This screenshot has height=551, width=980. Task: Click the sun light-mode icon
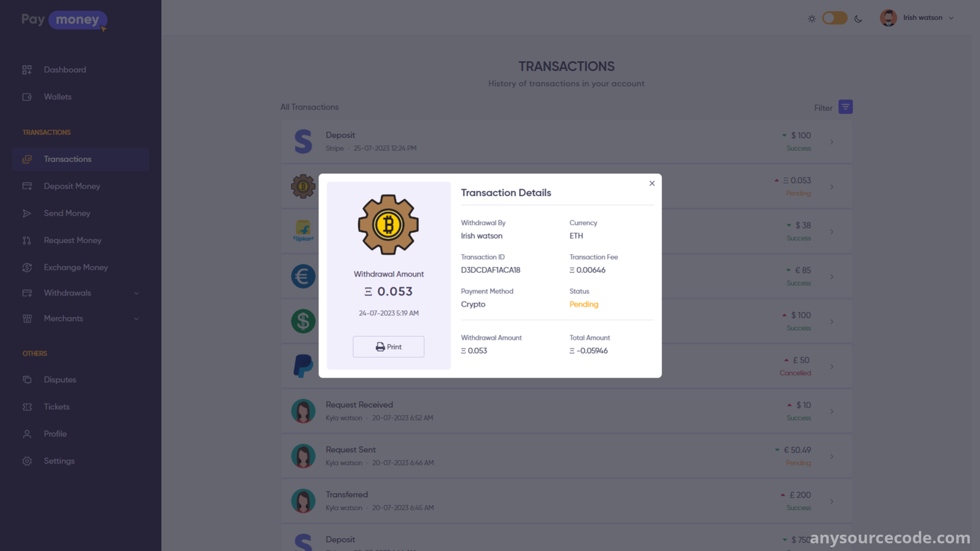[812, 19]
